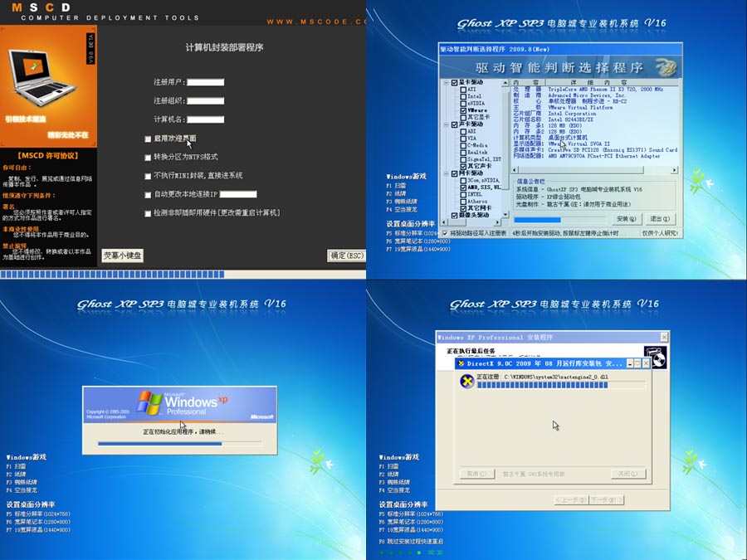
Task: Check the Atheros network driver checkbox
Action: [463, 202]
